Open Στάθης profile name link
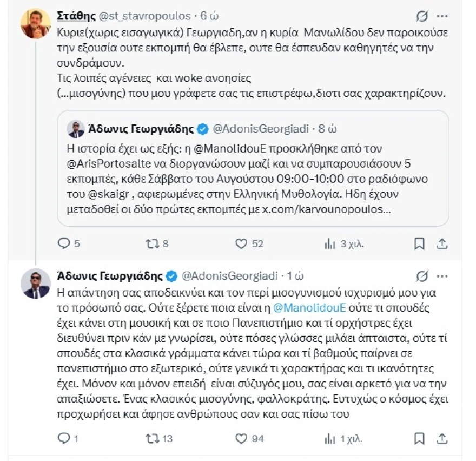The width and height of the screenshot is (476, 461). [76, 16]
